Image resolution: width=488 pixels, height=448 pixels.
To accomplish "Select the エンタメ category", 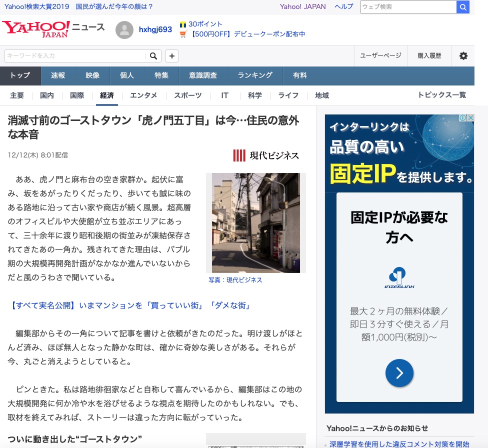I will (x=143, y=95).
